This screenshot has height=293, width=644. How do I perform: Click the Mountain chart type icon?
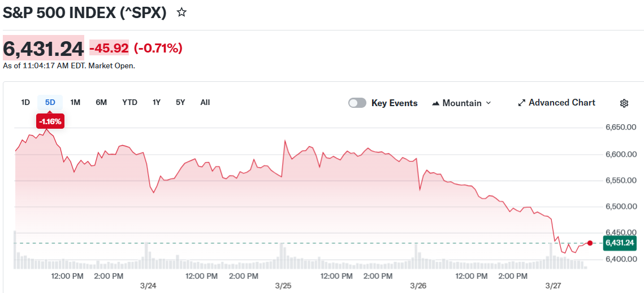click(435, 103)
